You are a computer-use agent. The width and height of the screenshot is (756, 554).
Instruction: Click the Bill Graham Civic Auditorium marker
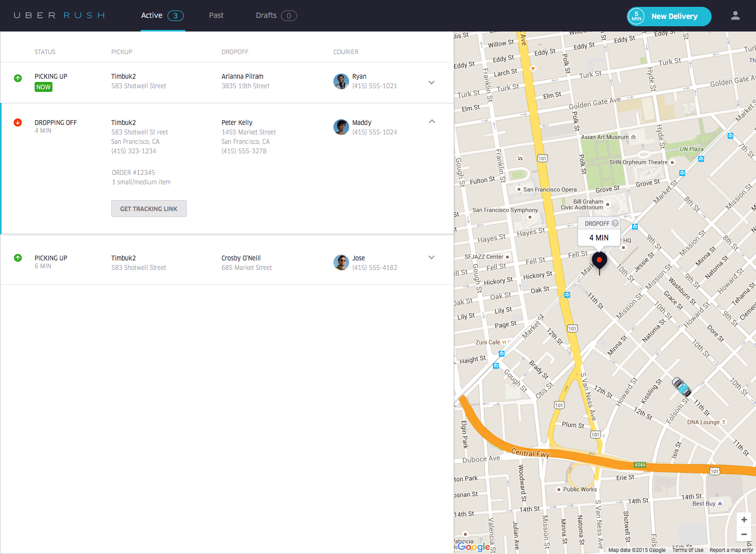click(608, 205)
